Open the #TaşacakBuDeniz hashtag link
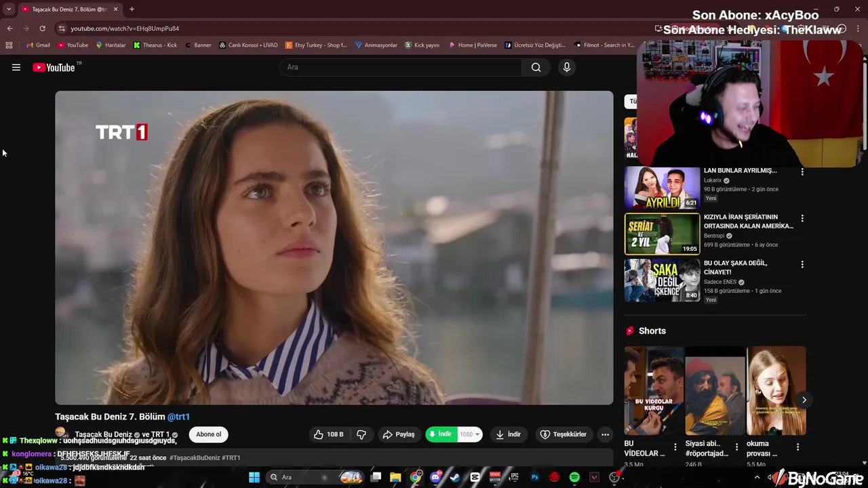The image size is (868, 488). point(195,457)
